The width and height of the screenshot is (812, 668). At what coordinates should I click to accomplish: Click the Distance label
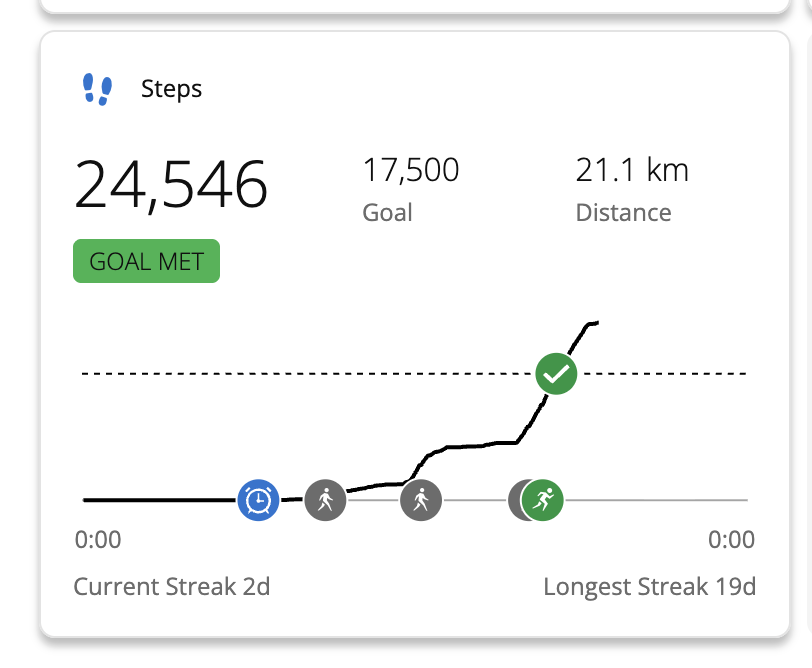623,212
